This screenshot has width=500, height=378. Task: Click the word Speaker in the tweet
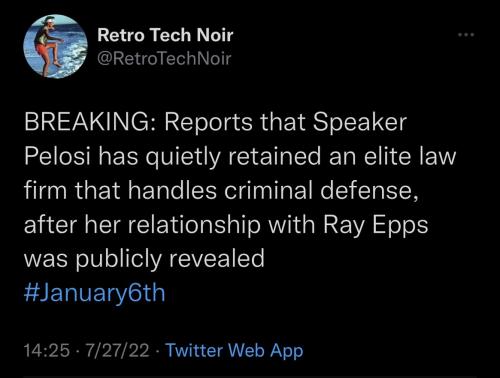pos(360,123)
